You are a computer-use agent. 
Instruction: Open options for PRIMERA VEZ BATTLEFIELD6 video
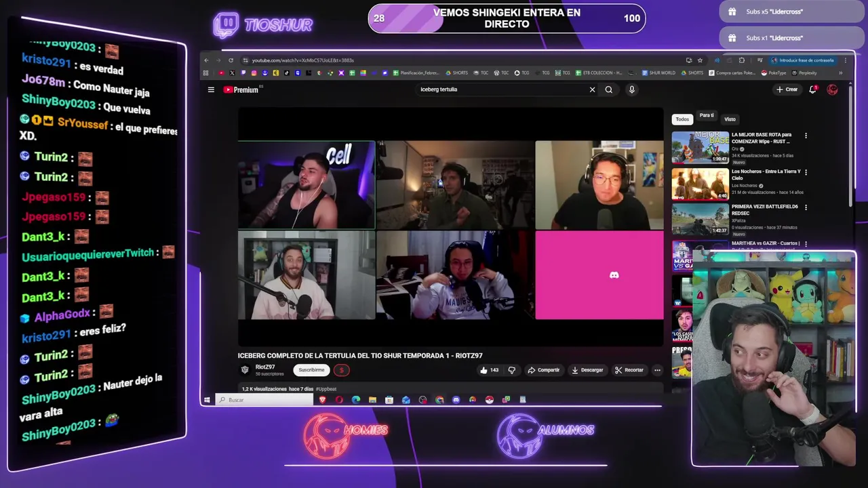[x=806, y=207]
